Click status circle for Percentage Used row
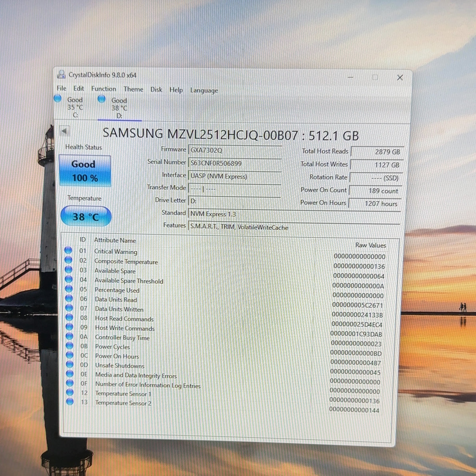Screen dimensions: 476x476 tap(69, 289)
